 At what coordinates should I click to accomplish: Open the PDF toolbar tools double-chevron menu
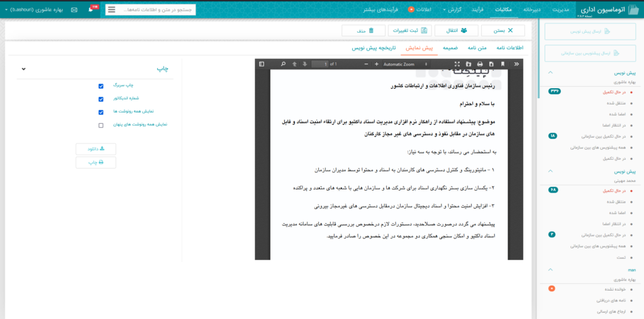[x=516, y=64]
